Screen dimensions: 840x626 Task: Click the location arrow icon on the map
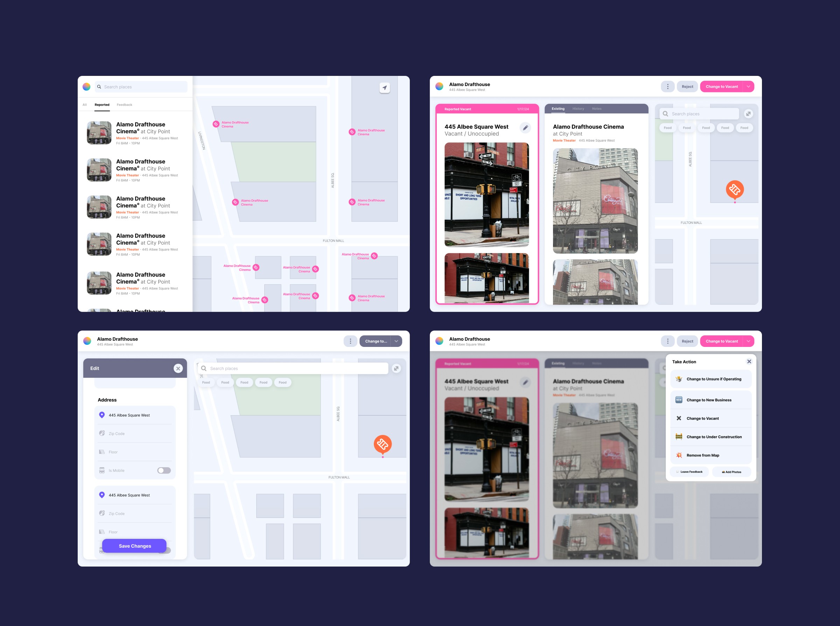pos(385,88)
